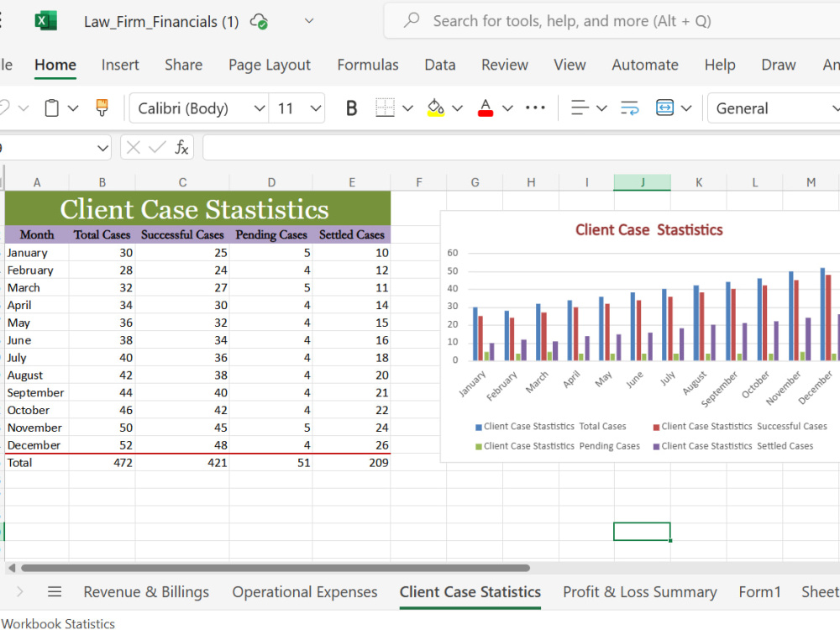Click Merge and Center icon
The width and height of the screenshot is (840, 630).
[x=664, y=108]
